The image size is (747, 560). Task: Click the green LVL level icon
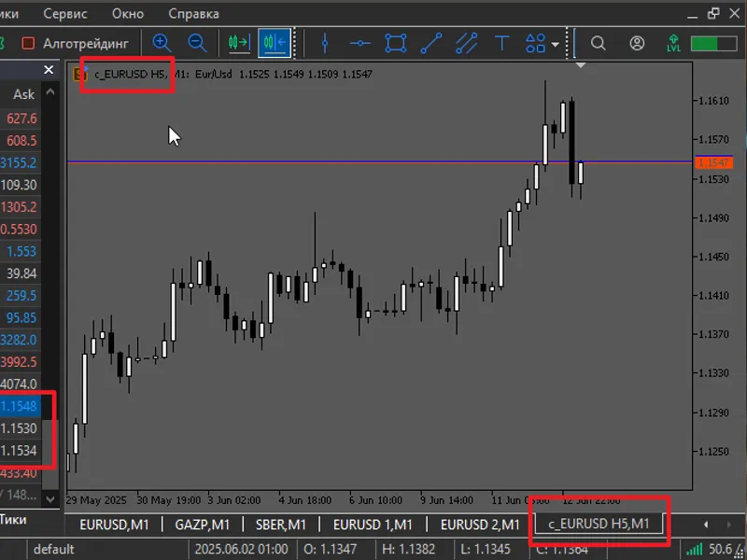click(x=673, y=43)
